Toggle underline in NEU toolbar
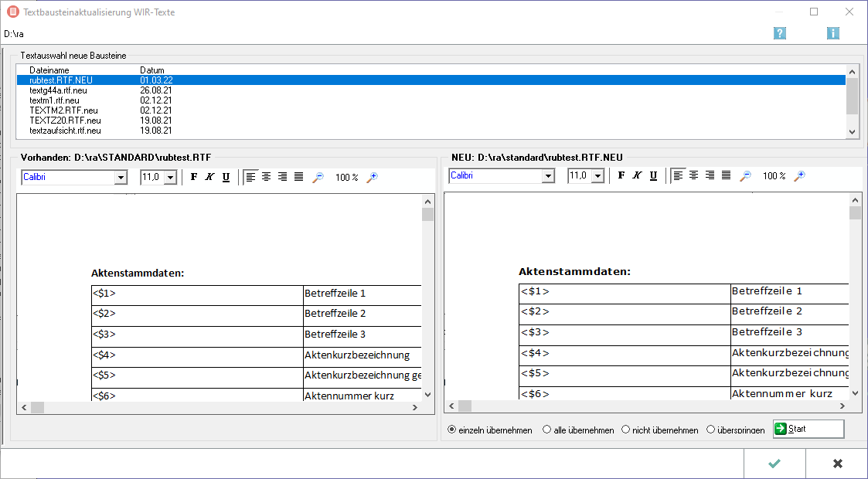 [x=653, y=175]
